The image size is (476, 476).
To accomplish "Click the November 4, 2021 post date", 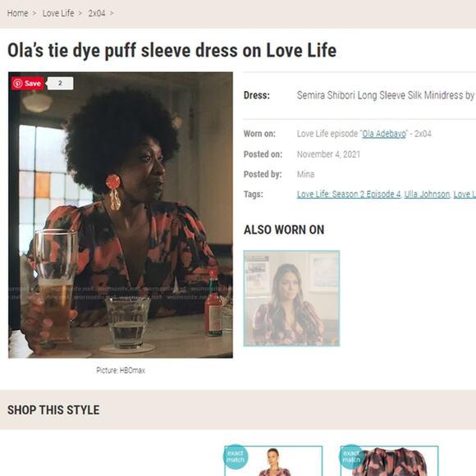I will (328, 154).
